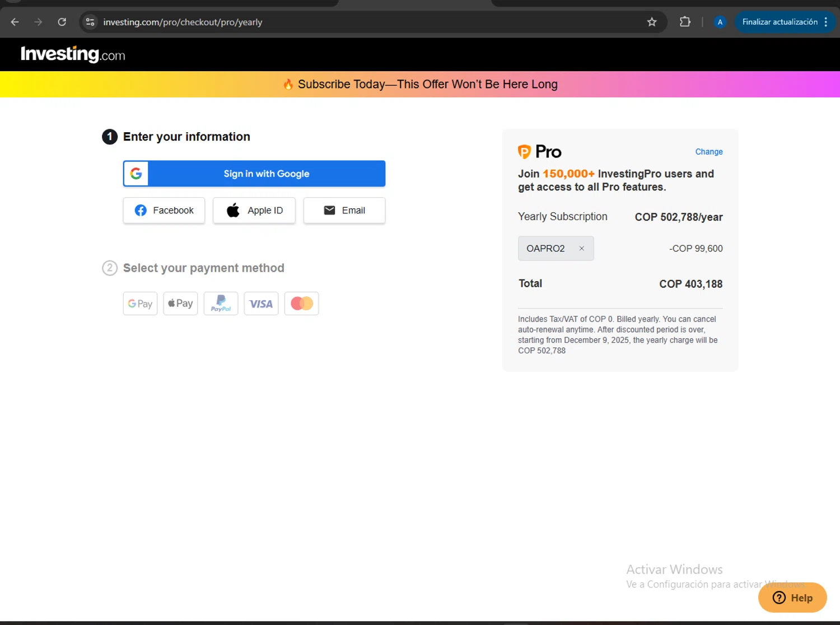Viewport: 840px width, 625px height.
Task: Choose Email sign-in option
Action: 344,211
